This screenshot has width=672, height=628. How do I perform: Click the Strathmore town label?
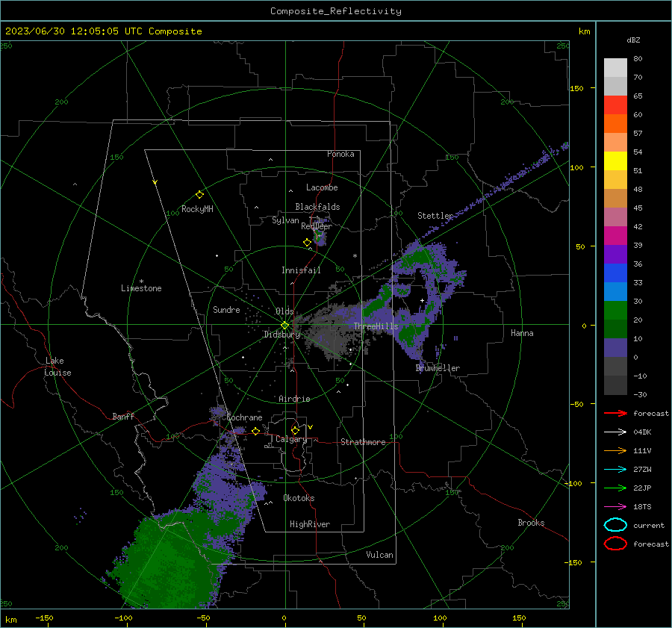tap(363, 442)
